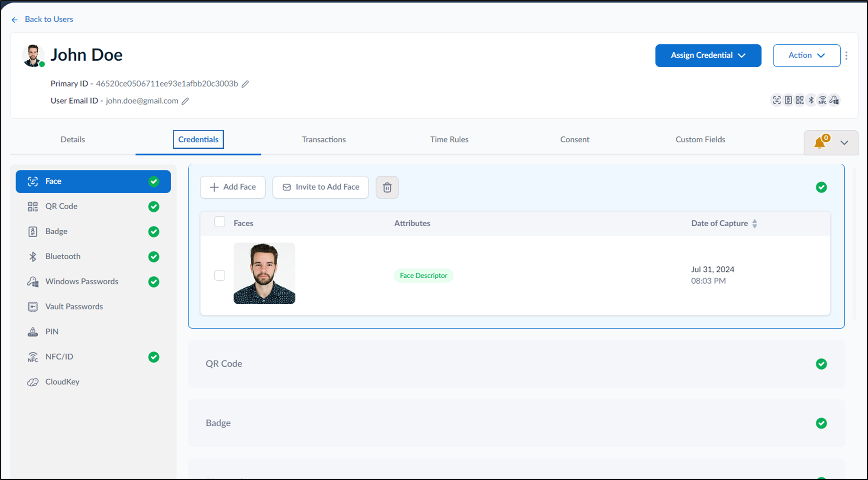This screenshot has height=480, width=868.
Task: Switch to the Time Rules tab
Action: [449, 140]
